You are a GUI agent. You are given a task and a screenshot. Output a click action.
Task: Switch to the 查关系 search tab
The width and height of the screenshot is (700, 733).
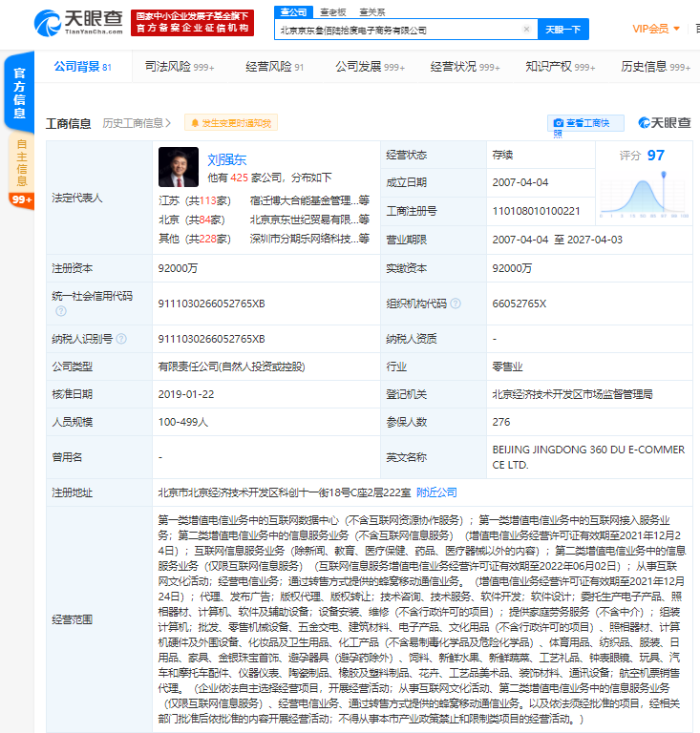(371, 12)
